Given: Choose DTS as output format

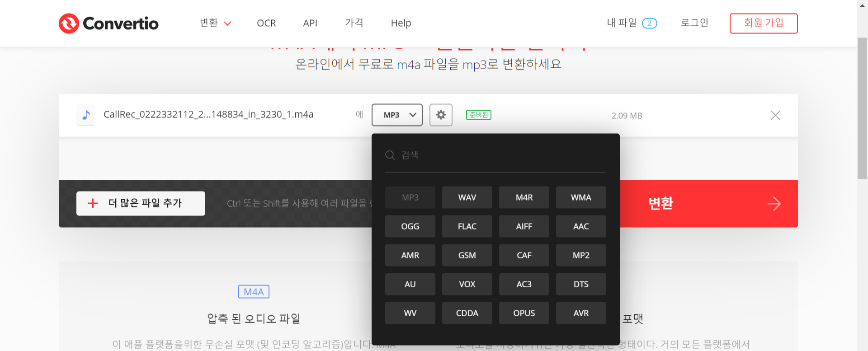Looking at the screenshot, I should (581, 284).
